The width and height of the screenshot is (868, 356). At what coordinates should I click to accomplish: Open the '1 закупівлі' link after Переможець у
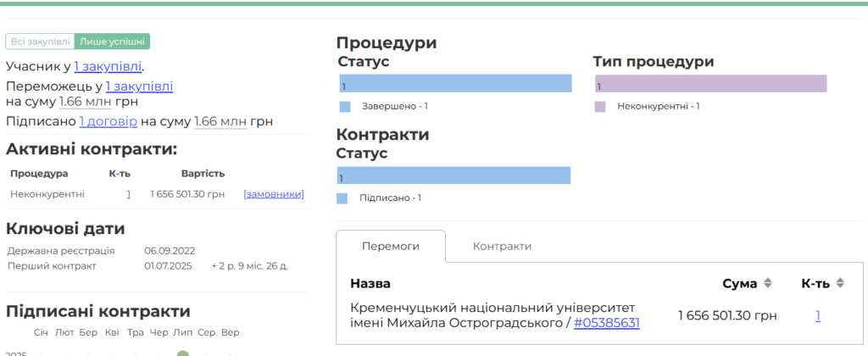click(139, 86)
